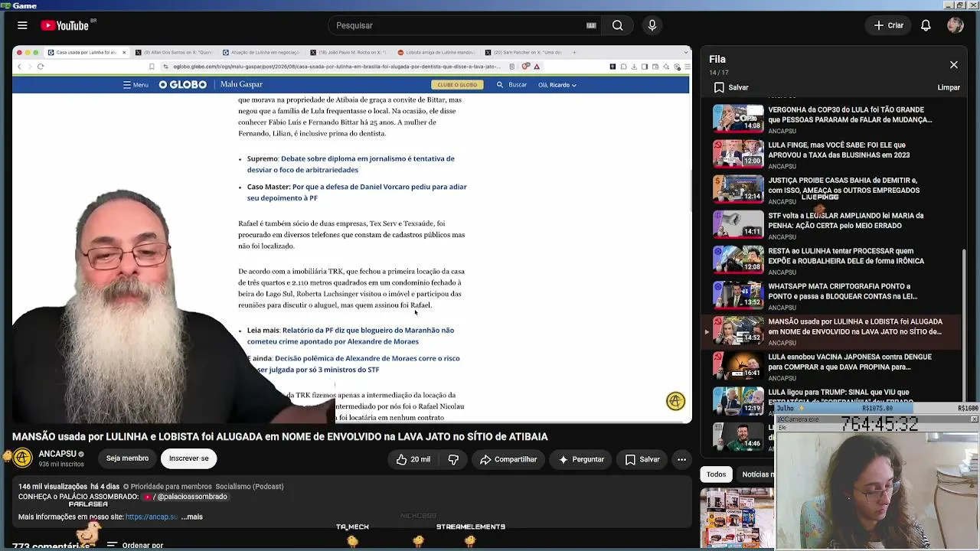
Task: Open the Relatório da PF blogueiro link
Action: [x=351, y=336]
